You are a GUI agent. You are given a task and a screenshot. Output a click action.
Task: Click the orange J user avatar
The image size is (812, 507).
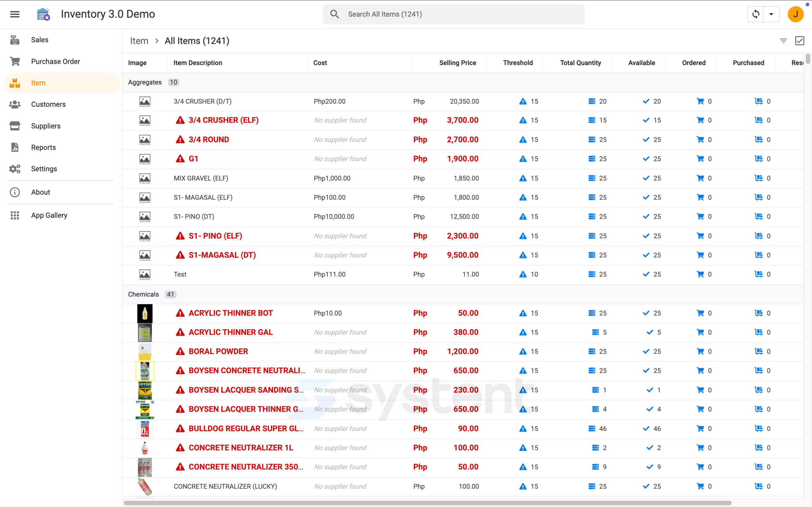[796, 14]
